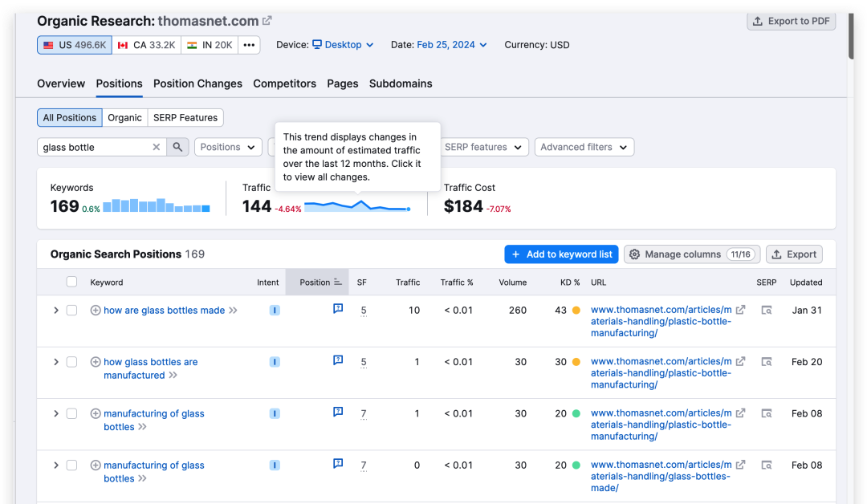Click the Position column sort icon
The width and height of the screenshot is (867, 504).
tap(338, 282)
